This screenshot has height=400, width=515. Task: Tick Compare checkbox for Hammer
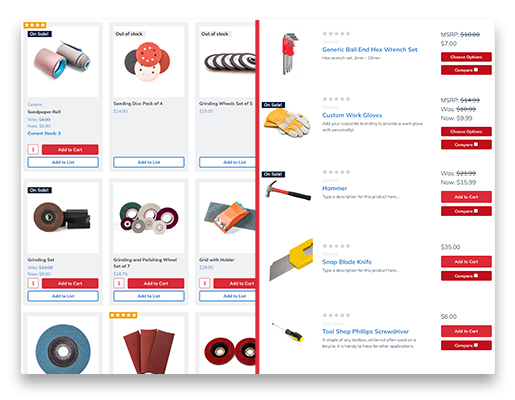click(x=476, y=211)
